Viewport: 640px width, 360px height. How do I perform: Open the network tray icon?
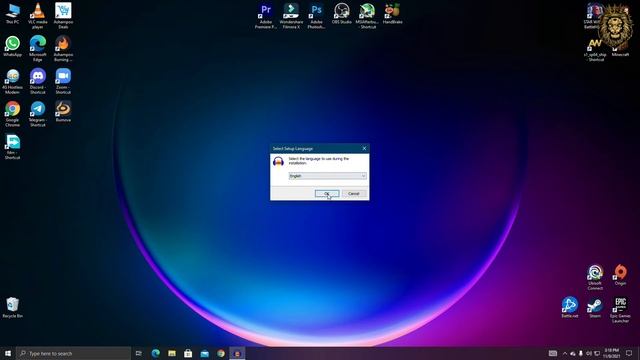[597, 353]
